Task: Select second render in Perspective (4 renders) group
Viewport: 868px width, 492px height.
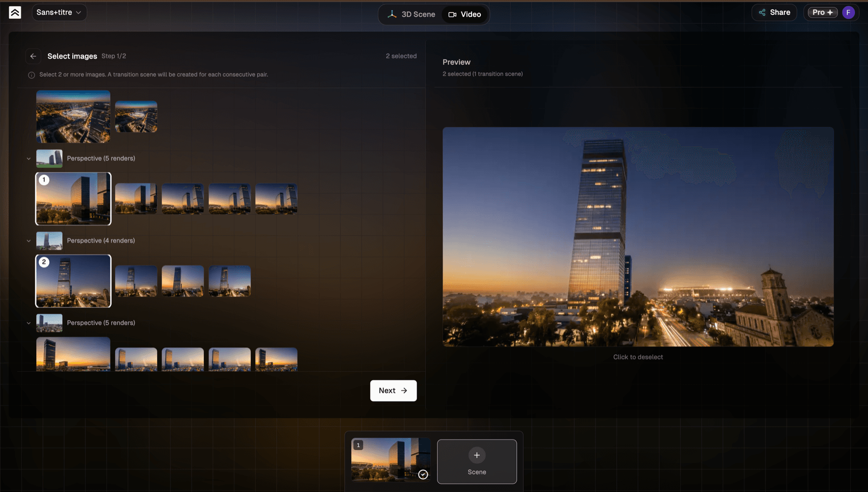Action: (x=136, y=281)
